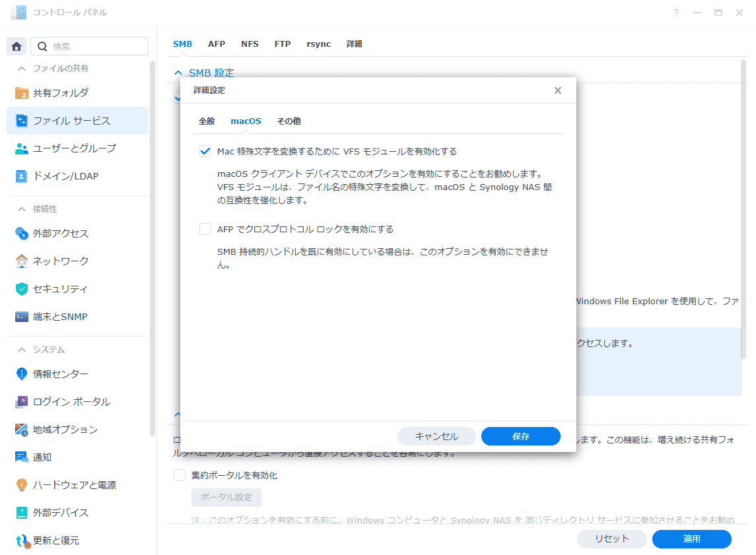The height and width of the screenshot is (555, 756).
Task: Enable AFP cross-protocol lock checkbox
Action: pos(205,229)
